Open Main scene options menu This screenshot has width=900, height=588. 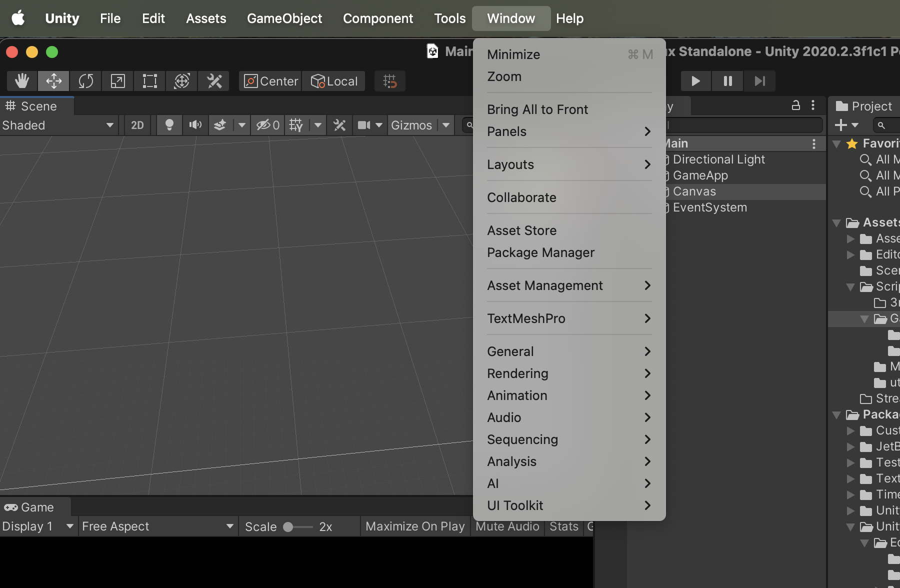pos(814,144)
